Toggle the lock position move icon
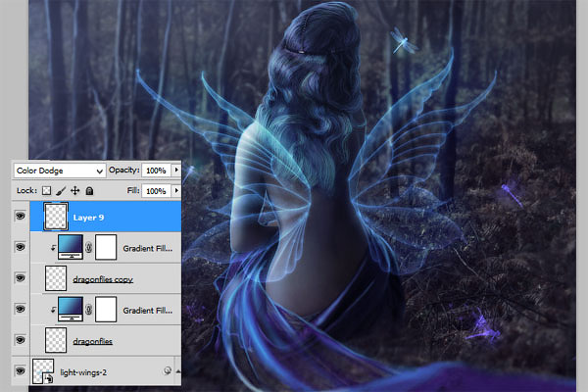This screenshot has width=588, height=392. [x=75, y=191]
